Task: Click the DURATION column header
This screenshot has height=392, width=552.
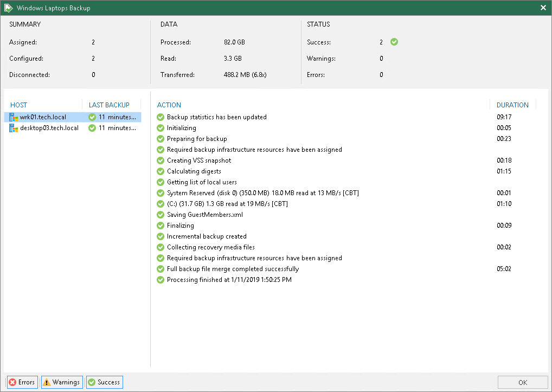Action: (512, 105)
